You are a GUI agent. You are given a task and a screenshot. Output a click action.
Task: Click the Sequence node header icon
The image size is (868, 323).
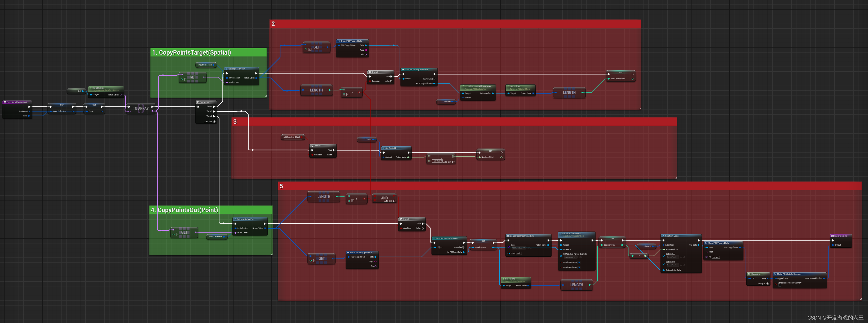tap(198, 102)
